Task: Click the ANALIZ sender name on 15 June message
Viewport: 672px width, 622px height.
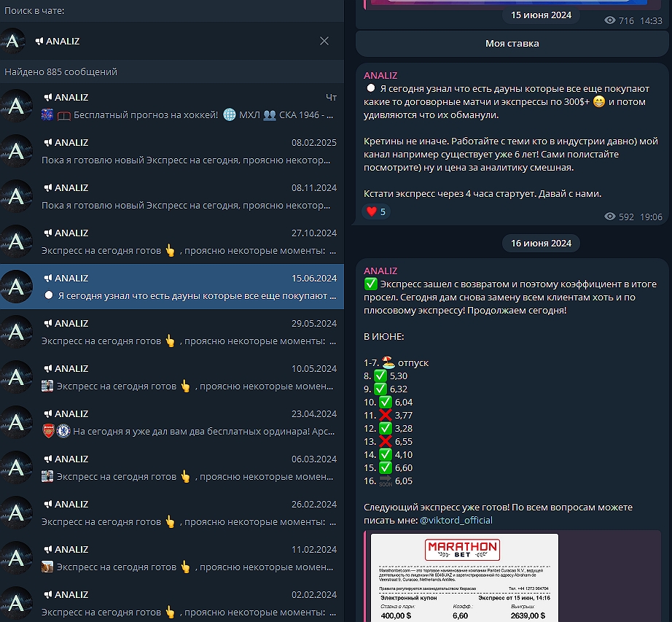Action: 380,75
